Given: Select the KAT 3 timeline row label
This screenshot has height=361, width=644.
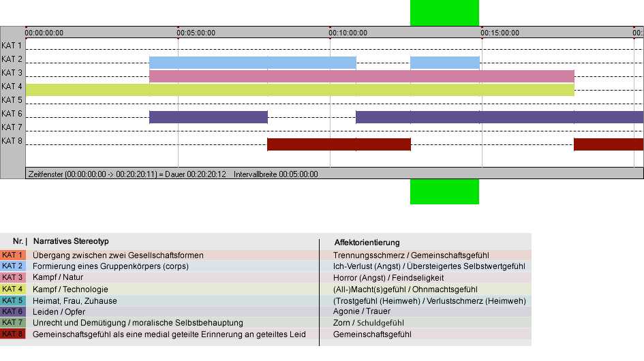Looking at the screenshot, I should (x=12, y=73).
